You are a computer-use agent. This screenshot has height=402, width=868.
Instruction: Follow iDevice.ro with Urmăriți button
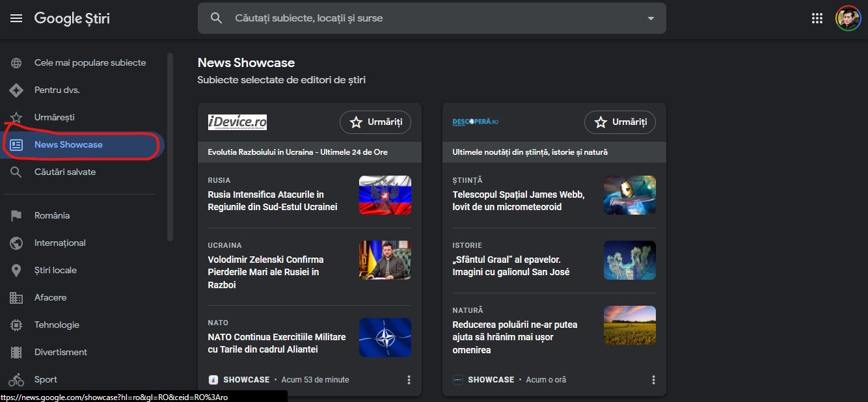[x=375, y=122]
